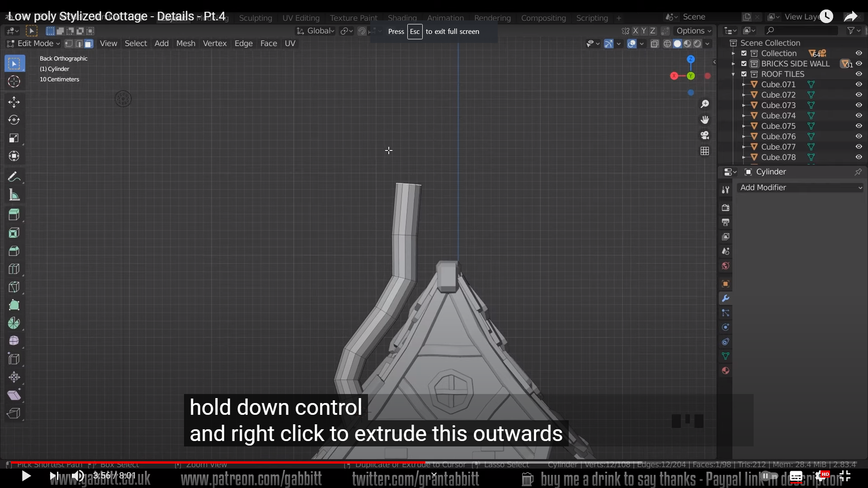Select the Scale tool
The width and height of the screenshot is (868, 488).
(14, 138)
